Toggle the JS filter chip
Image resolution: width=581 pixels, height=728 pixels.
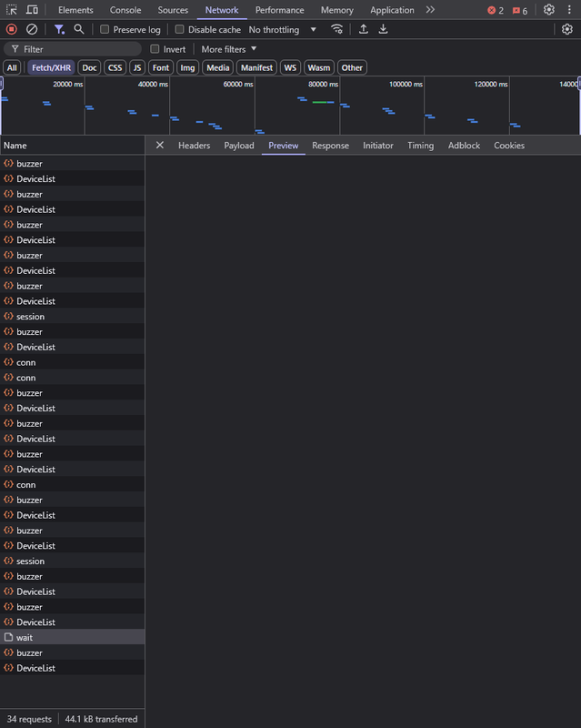pos(137,67)
